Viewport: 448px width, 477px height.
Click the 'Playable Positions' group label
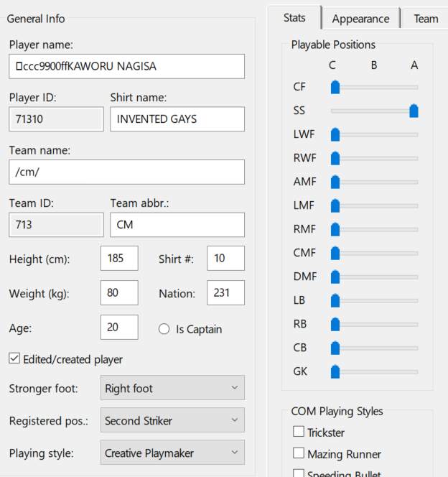pyautogui.click(x=333, y=45)
